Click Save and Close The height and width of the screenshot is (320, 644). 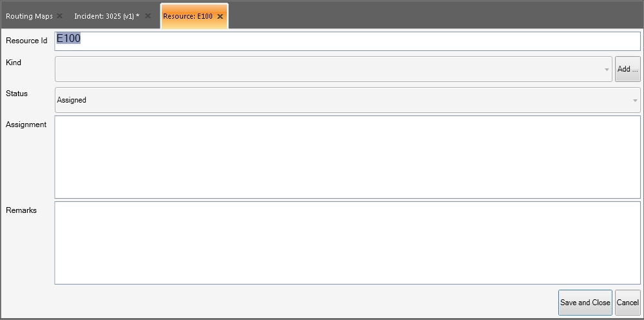pos(585,303)
